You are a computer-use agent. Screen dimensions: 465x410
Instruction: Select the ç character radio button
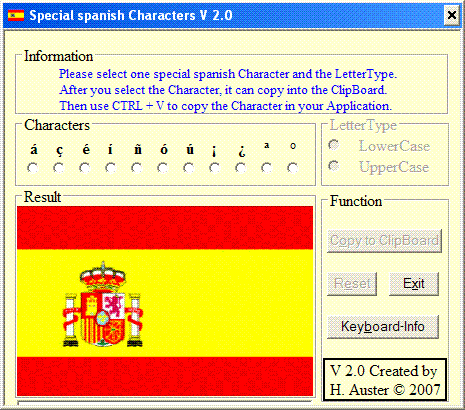(59, 168)
